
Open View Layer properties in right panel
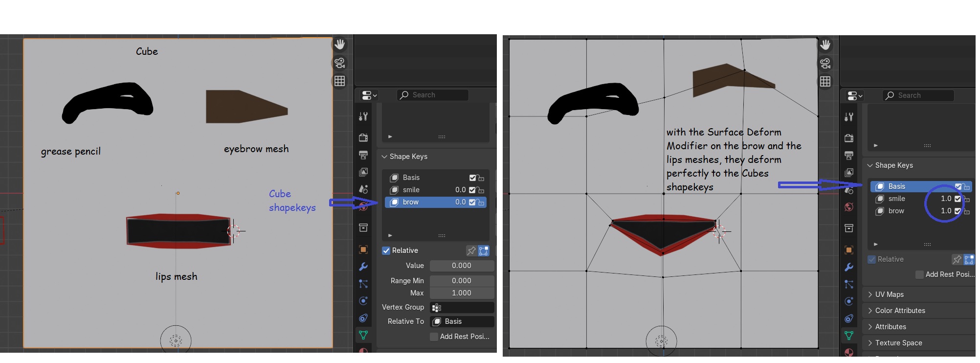click(x=849, y=173)
